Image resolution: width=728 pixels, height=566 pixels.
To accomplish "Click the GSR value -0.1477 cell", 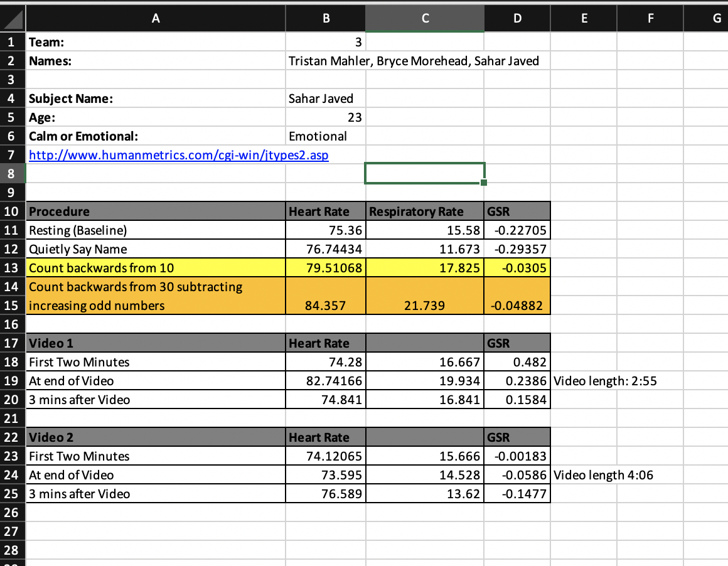I will (x=517, y=494).
